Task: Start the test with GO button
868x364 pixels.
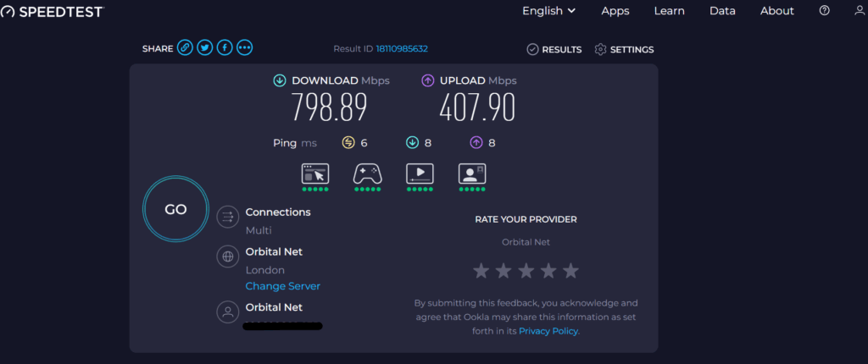Action: pos(175,210)
